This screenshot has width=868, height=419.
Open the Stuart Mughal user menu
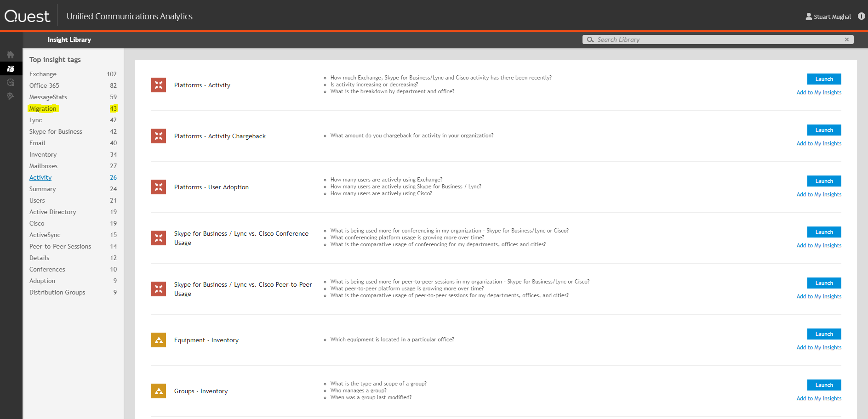click(x=828, y=17)
